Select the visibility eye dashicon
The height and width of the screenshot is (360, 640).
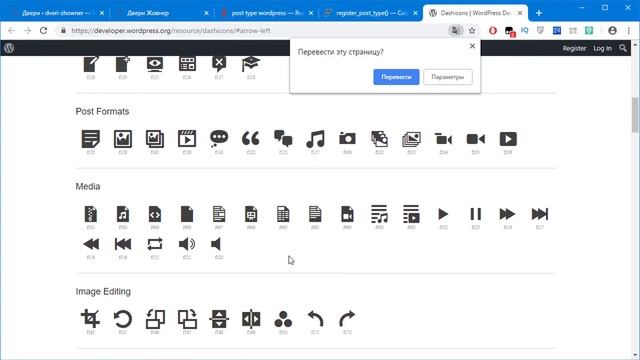pyautogui.click(x=155, y=64)
